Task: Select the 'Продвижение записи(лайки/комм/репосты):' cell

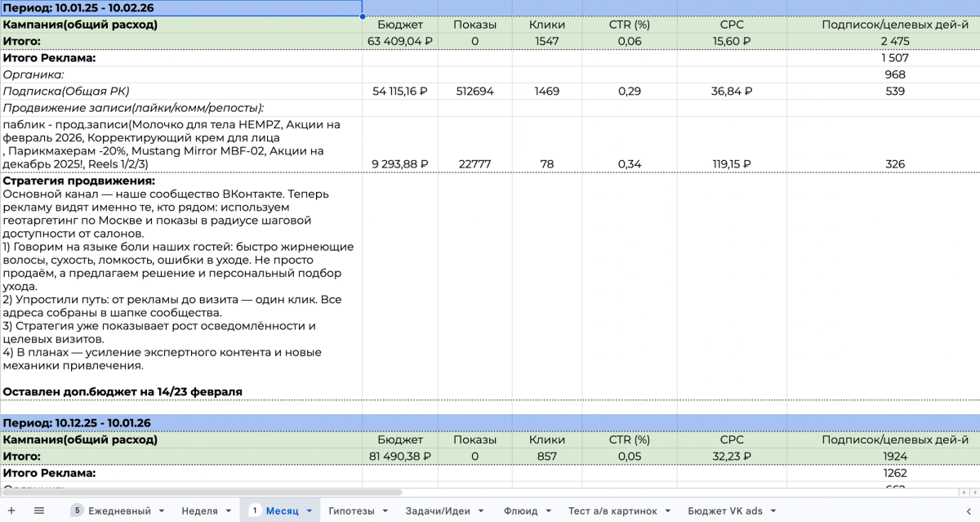Action: coord(181,108)
